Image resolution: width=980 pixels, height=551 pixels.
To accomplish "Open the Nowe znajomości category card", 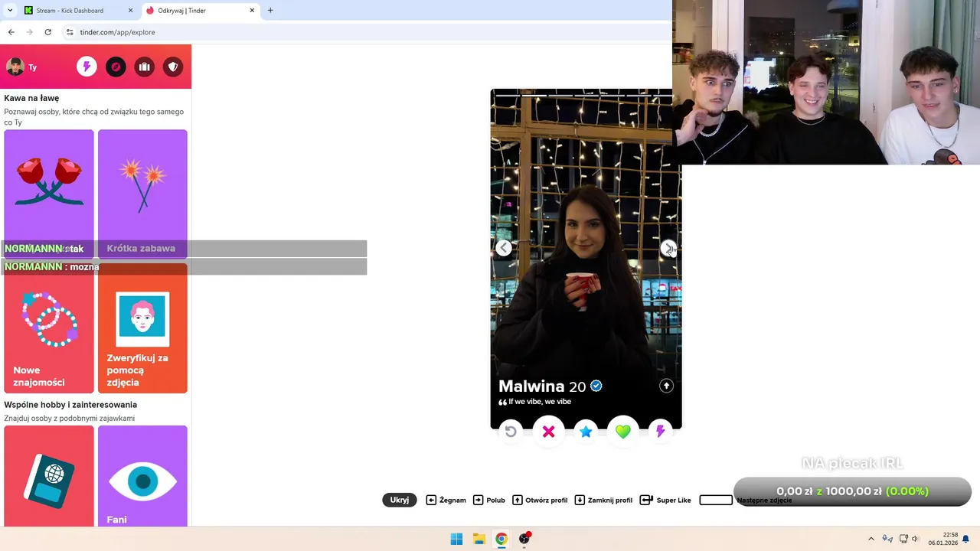I will point(49,328).
